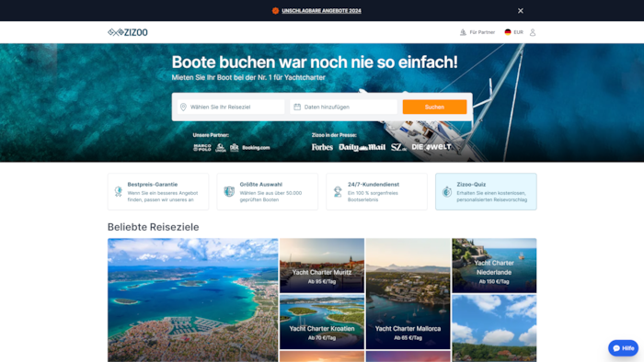Click the Zizoo logo in the header
The height and width of the screenshot is (362, 644).
click(x=128, y=32)
